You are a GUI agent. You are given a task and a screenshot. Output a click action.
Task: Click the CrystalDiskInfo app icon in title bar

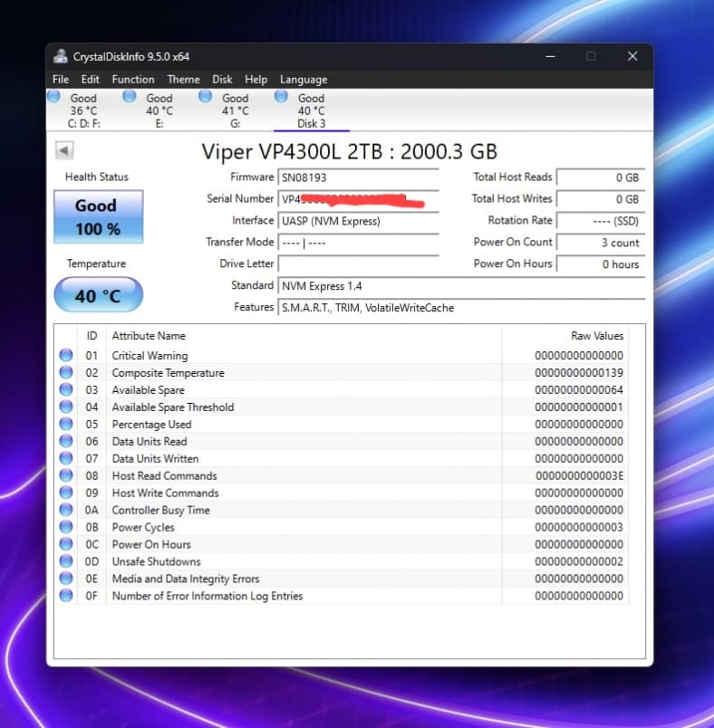click(61, 56)
